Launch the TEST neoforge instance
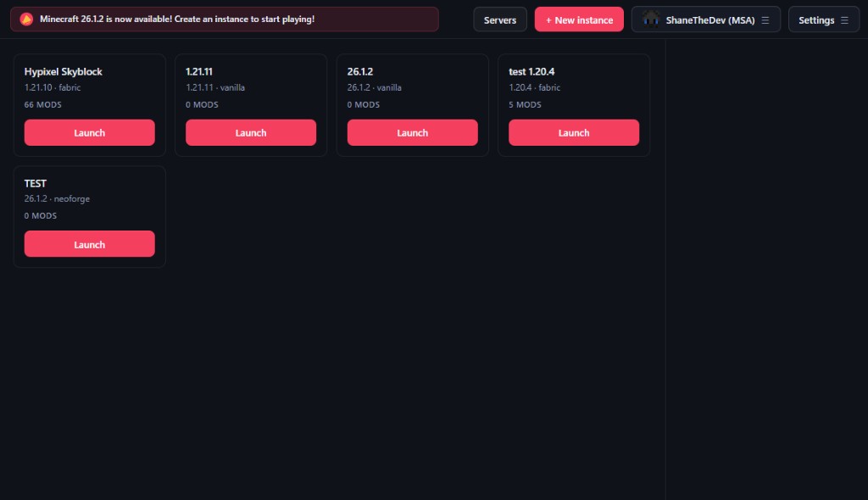 [90, 244]
